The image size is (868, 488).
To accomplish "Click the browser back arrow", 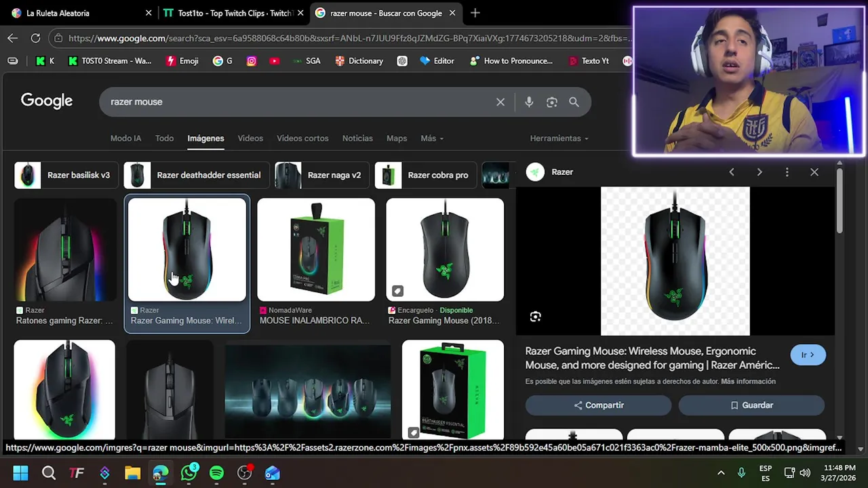I will [12, 38].
